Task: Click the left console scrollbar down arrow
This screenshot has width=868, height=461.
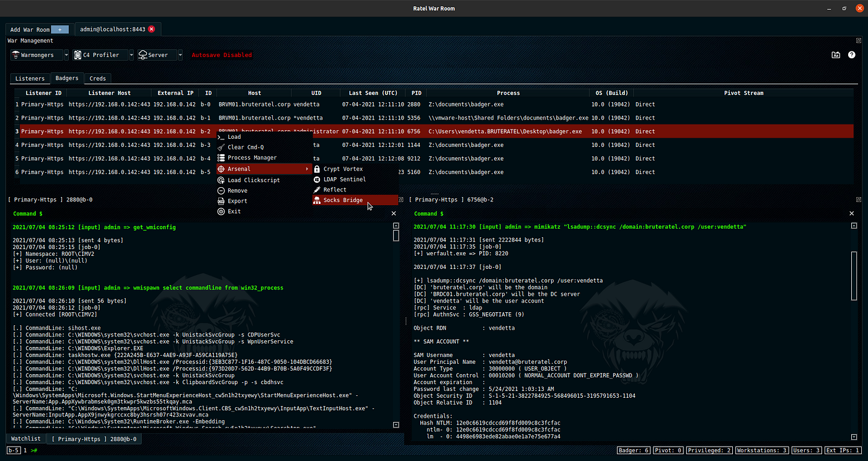Action: (397, 424)
